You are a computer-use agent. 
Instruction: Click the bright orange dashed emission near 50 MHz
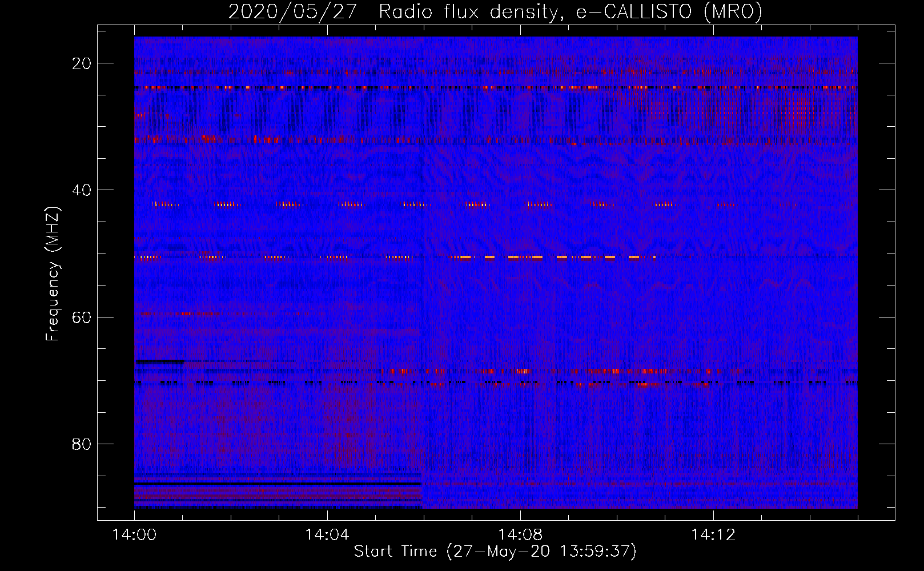[551, 258]
